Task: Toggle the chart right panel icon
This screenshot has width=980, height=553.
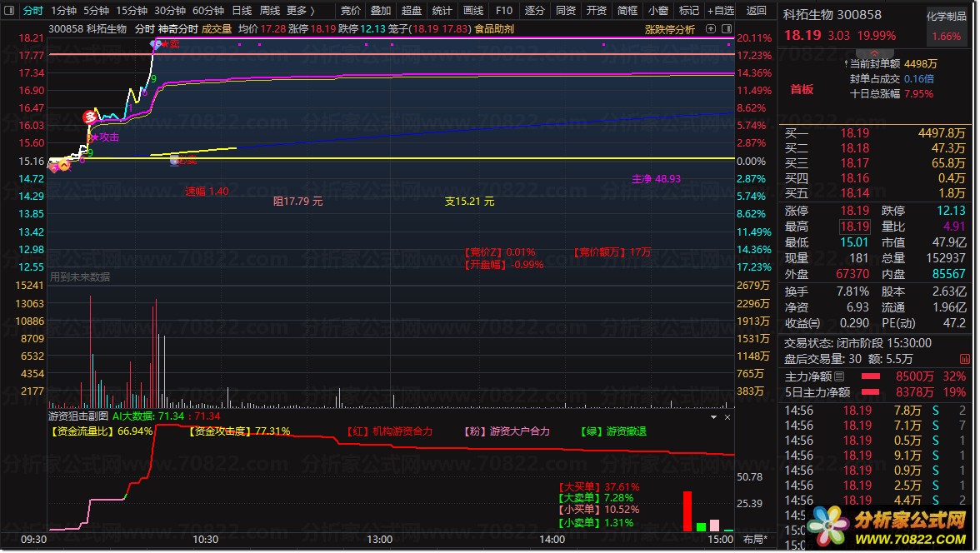Action: click(x=727, y=29)
